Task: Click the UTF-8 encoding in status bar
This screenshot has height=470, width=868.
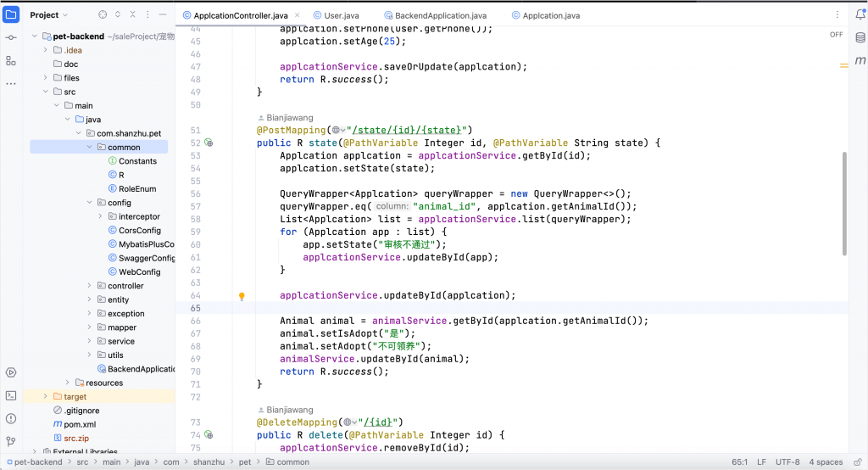Action: (x=787, y=462)
